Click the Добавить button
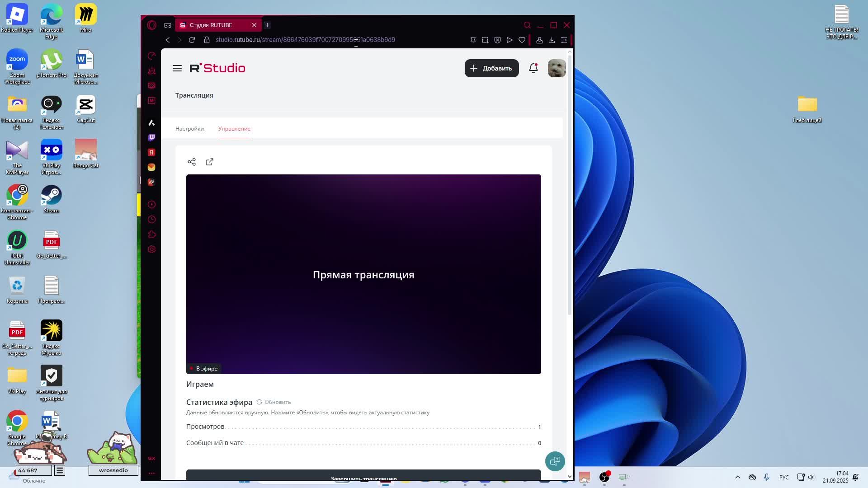Screen dimensions: 868x488 tap(491, 68)
